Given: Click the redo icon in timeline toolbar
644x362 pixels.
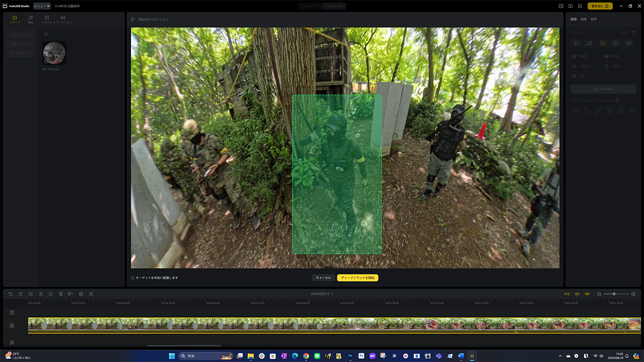Looking at the screenshot, I should pyautogui.click(x=20, y=294).
